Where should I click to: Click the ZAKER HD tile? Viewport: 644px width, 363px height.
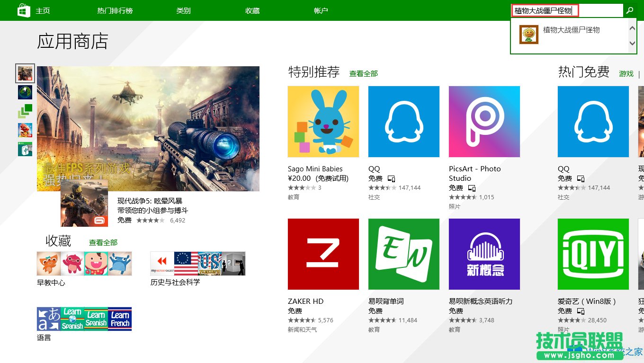[323, 254]
